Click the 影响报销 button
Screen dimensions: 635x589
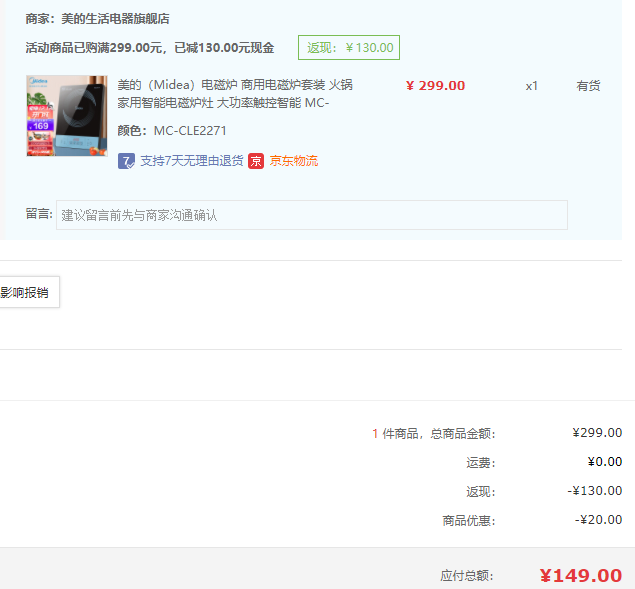click(28, 292)
